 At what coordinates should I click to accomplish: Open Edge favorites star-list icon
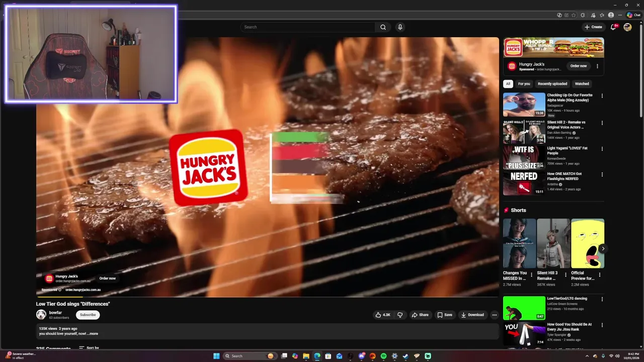tap(602, 15)
